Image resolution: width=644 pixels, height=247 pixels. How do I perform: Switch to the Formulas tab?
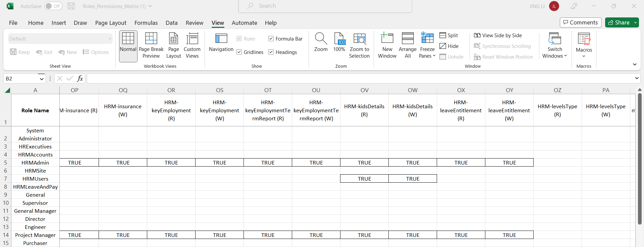[x=146, y=23]
